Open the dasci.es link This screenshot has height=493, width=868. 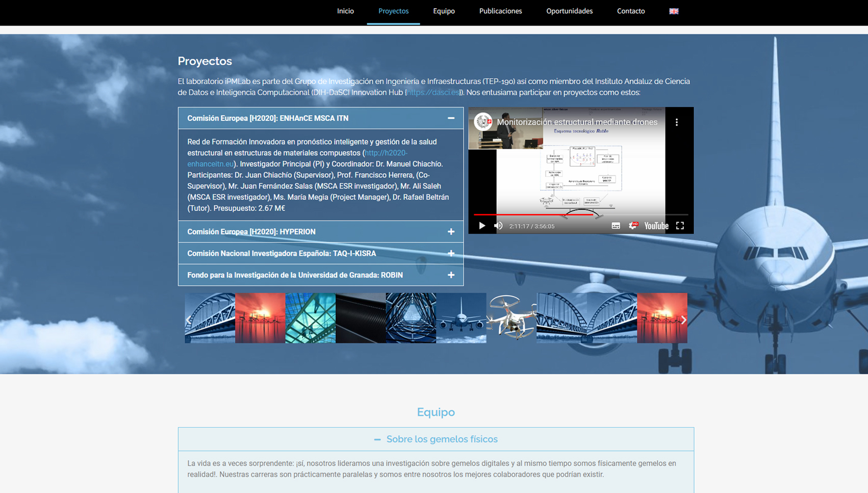[x=433, y=92]
